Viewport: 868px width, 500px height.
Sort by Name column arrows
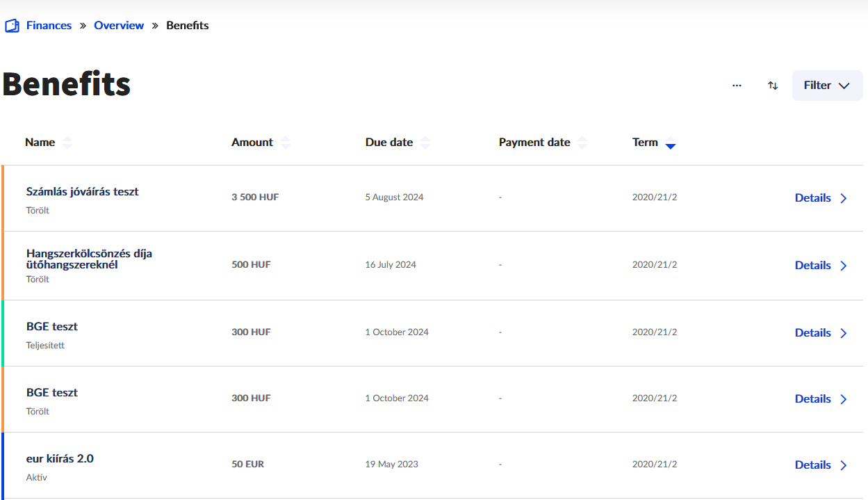67,143
